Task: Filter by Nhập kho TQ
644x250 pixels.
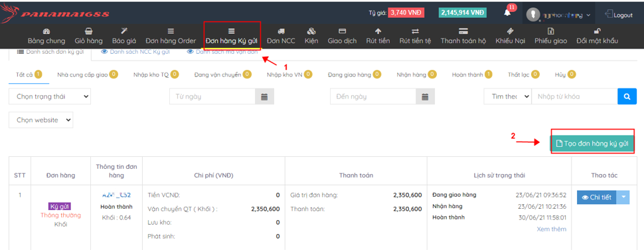Action: [x=156, y=74]
